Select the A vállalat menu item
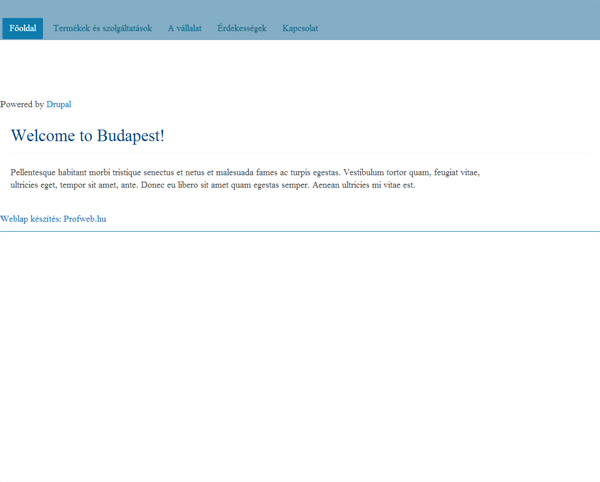Image resolution: width=600 pixels, height=482 pixels. point(184,28)
